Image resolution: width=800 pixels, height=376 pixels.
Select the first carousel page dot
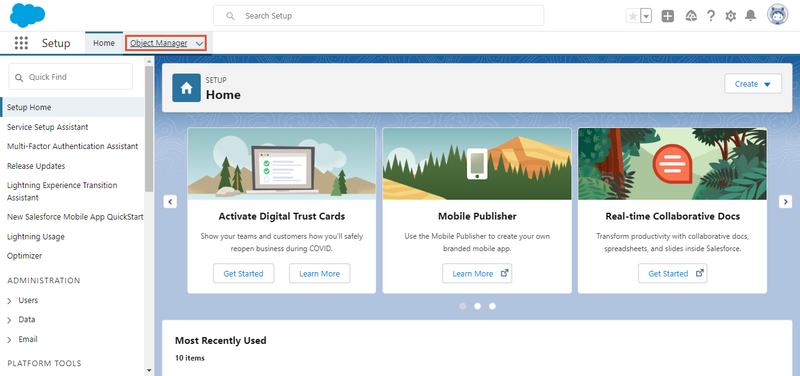coord(463,306)
